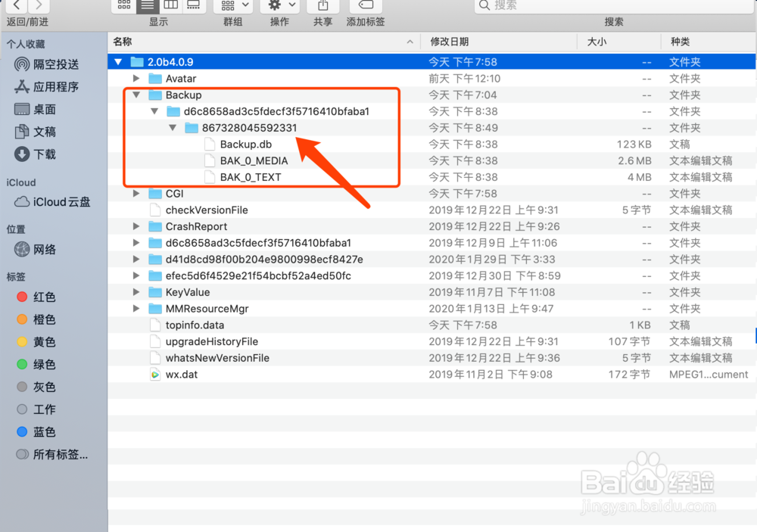757x532 pixels.
Task: Select the blue (蓝色) tag
Action: tap(36, 432)
